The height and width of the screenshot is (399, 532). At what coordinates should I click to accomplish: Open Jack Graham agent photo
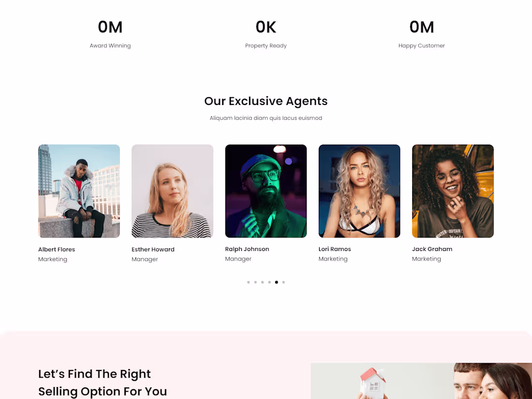(x=453, y=191)
